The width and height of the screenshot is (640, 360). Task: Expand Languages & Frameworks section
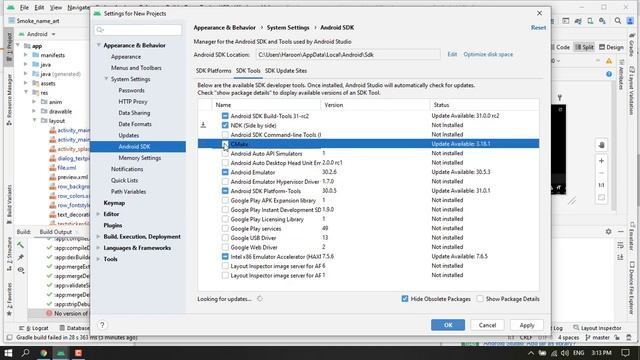point(98,248)
